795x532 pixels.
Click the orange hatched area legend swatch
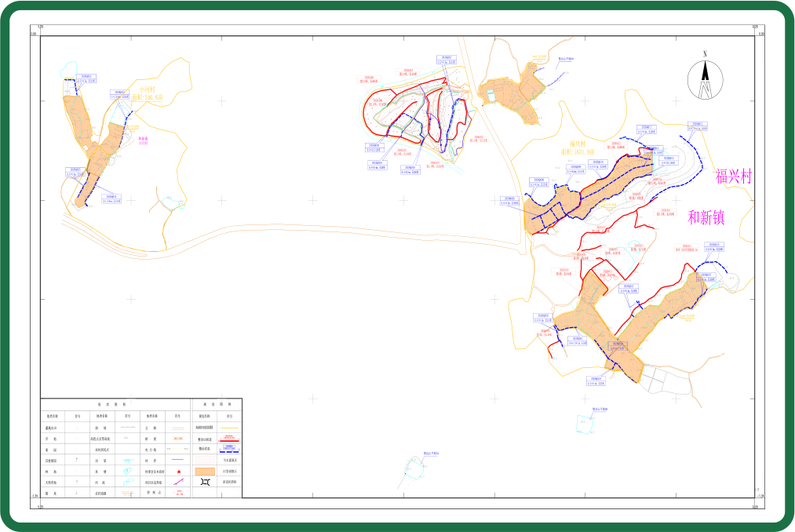click(x=205, y=471)
